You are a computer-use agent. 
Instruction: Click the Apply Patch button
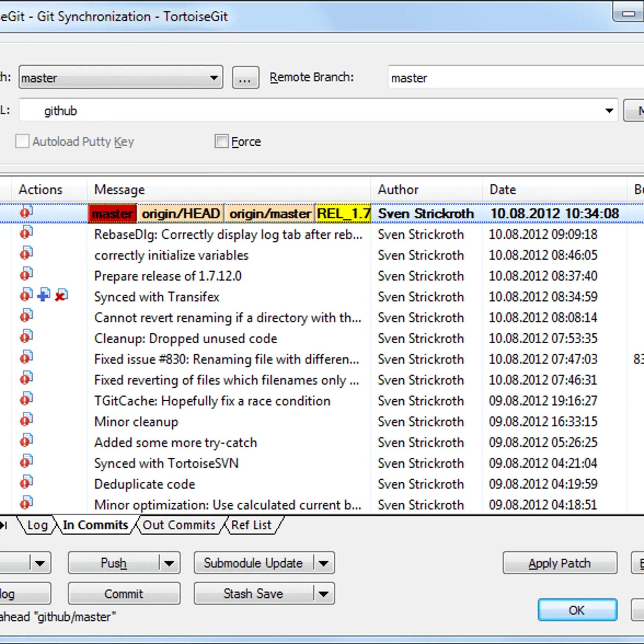coord(560,563)
